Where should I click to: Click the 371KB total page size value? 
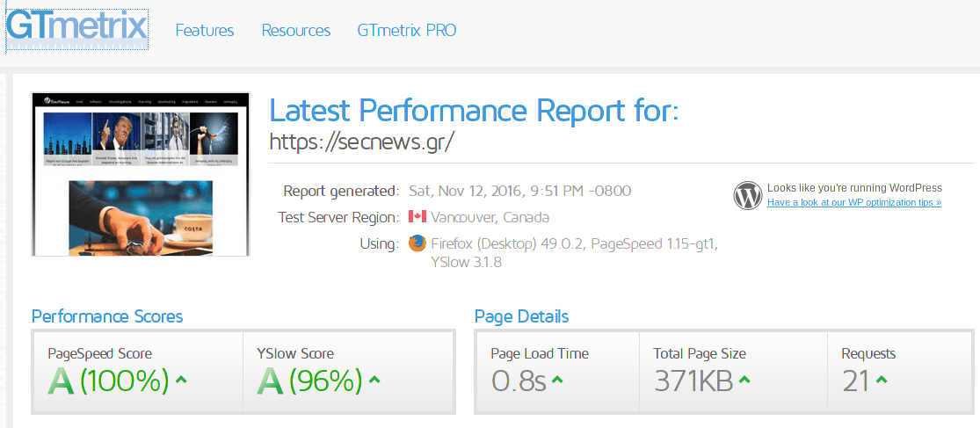coord(693,381)
